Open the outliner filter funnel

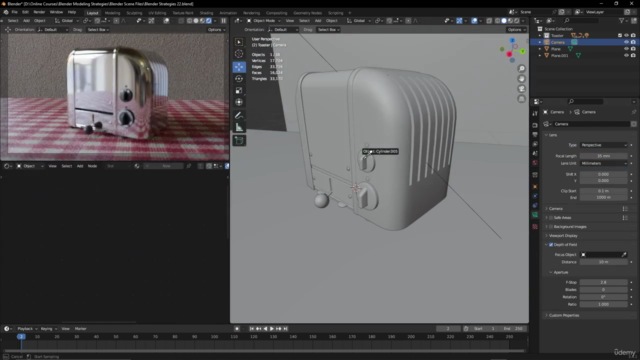[622, 20]
